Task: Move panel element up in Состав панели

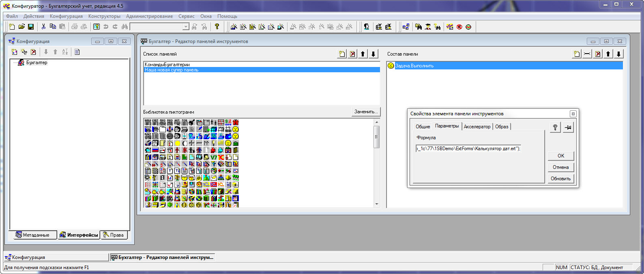Action: [608, 54]
